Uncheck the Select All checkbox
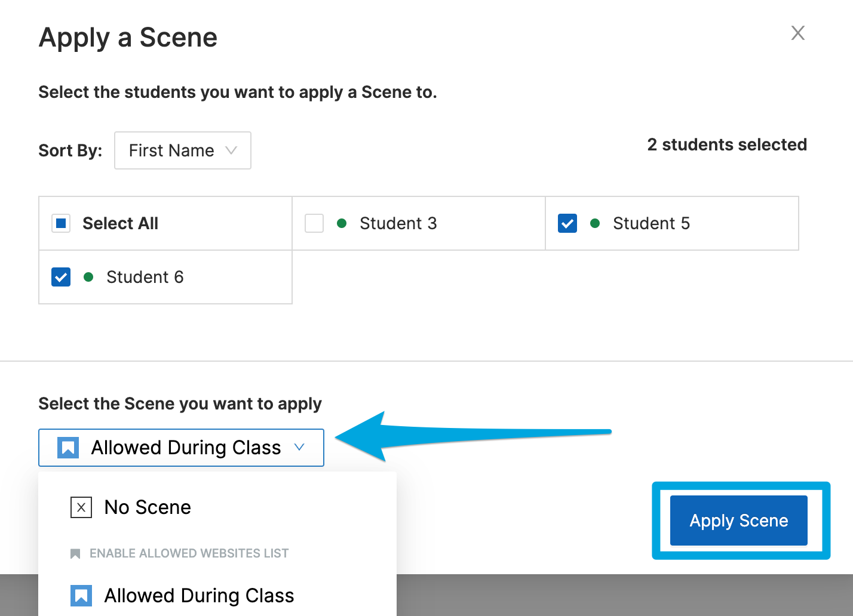This screenshot has height=616, width=853. [x=60, y=223]
